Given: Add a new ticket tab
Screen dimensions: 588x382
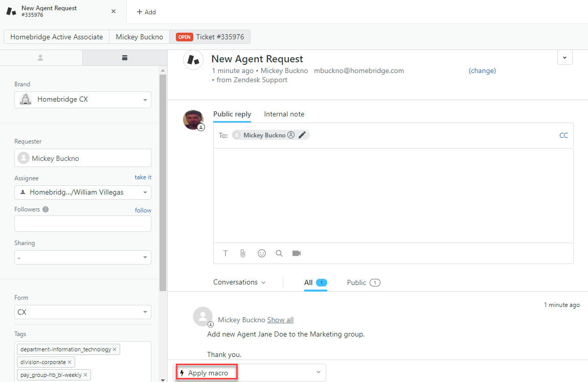Looking at the screenshot, I should point(146,12).
